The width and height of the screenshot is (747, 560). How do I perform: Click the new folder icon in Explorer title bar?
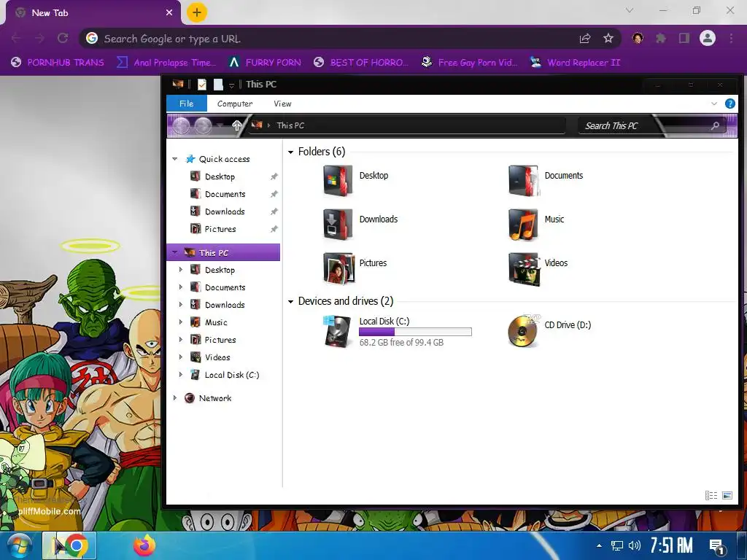(x=218, y=85)
